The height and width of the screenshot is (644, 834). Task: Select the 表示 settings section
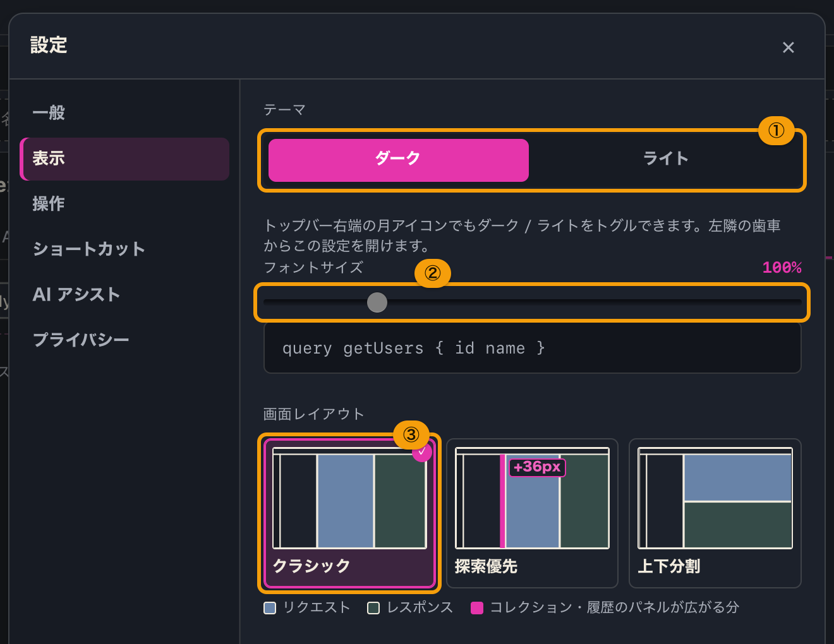click(x=124, y=158)
